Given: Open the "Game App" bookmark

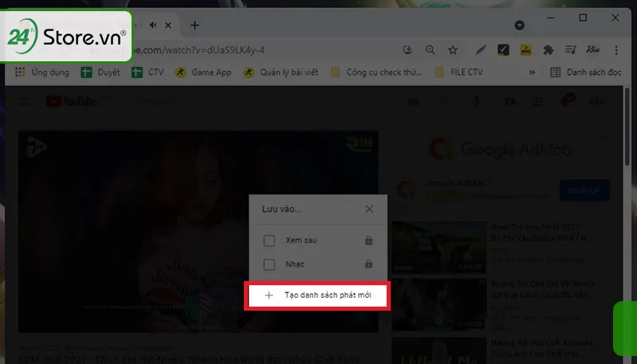Looking at the screenshot, I should pyautogui.click(x=204, y=72).
